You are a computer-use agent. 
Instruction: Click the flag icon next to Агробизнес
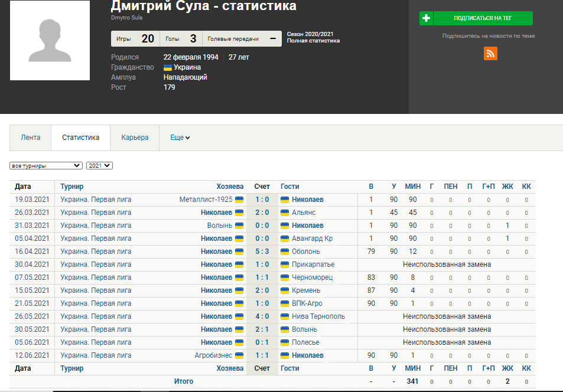tap(239, 355)
